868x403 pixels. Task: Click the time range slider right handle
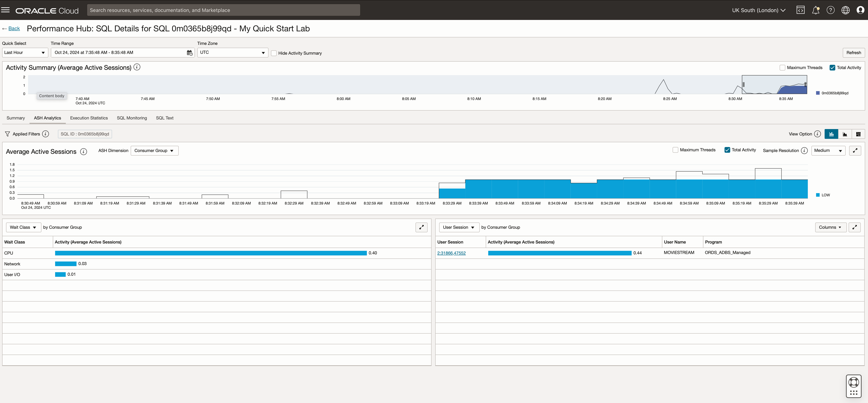pos(805,85)
